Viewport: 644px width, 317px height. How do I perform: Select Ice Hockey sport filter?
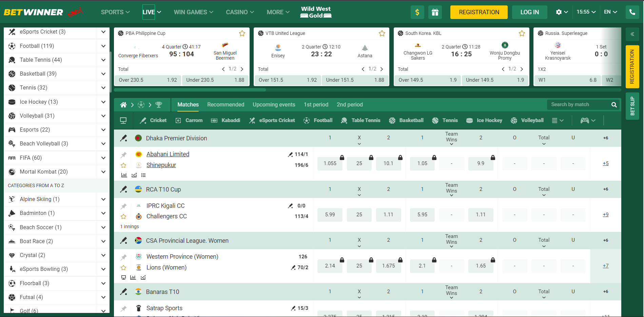click(484, 120)
